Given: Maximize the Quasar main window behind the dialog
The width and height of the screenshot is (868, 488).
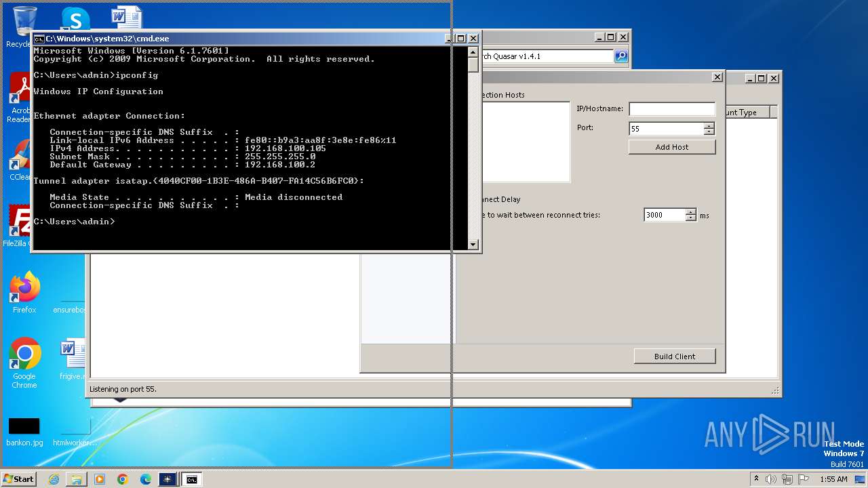Looking at the screenshot, I should pyautogui.click(x=761, y=78).
